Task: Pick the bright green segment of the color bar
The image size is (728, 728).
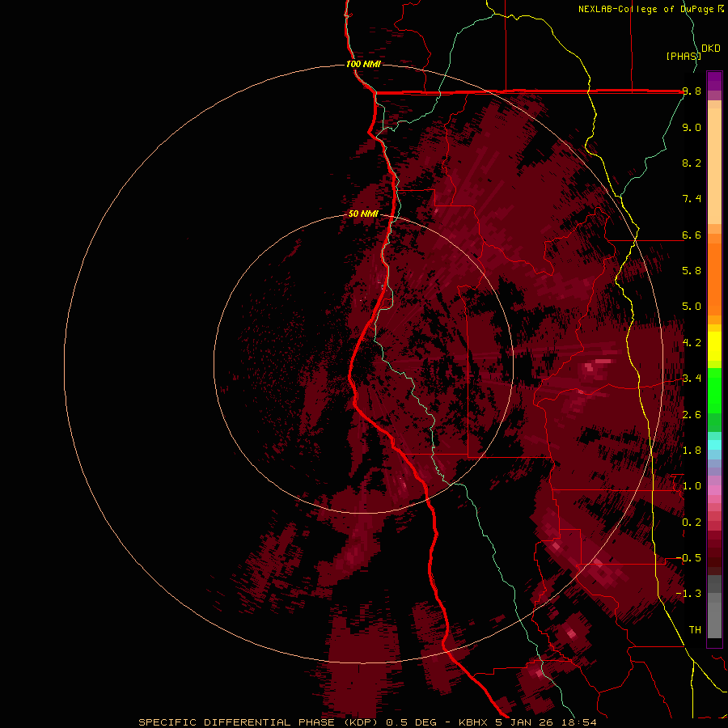Action: pyautogui.click(x=714, y=390)
